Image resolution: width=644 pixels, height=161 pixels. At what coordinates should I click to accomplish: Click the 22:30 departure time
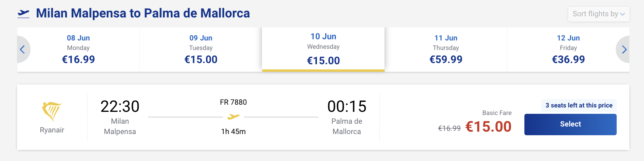point(120,107)
